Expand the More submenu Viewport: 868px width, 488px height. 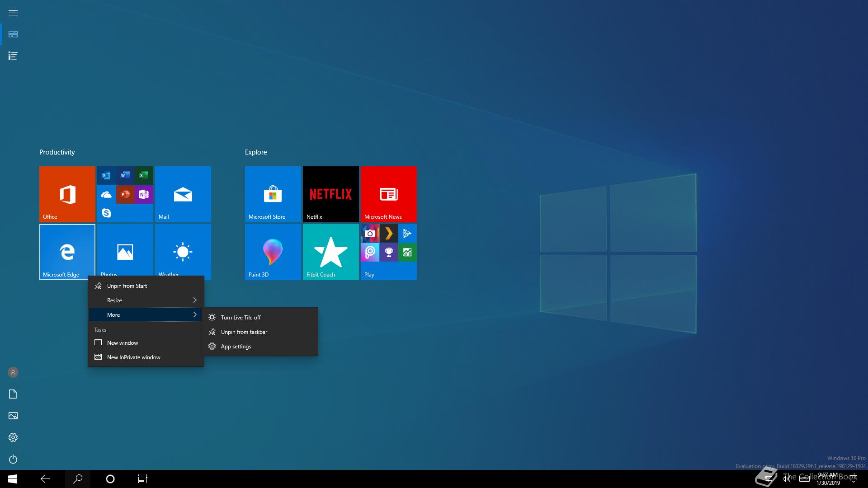pos(146,314)
